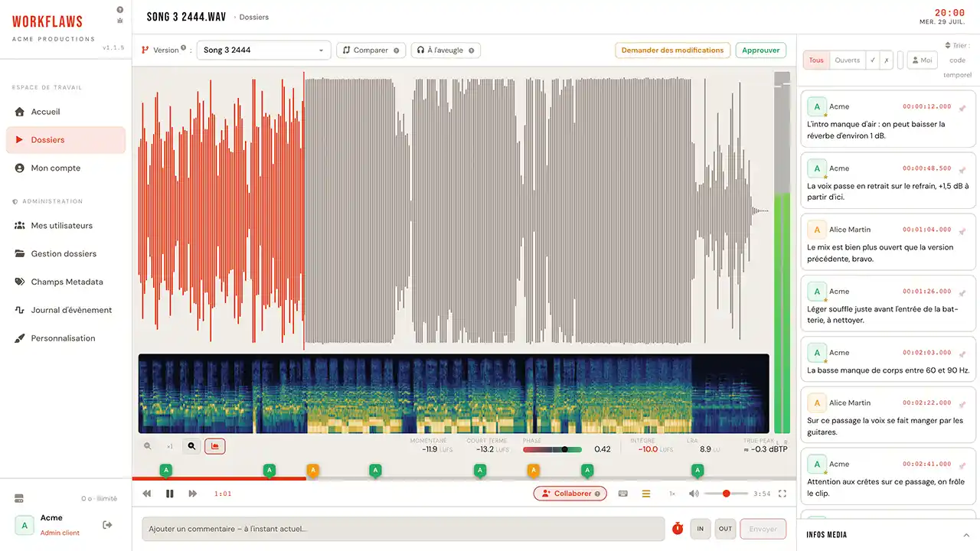
Task: Pin the 00:02:41.000 comment
Action: click(962, 465)
